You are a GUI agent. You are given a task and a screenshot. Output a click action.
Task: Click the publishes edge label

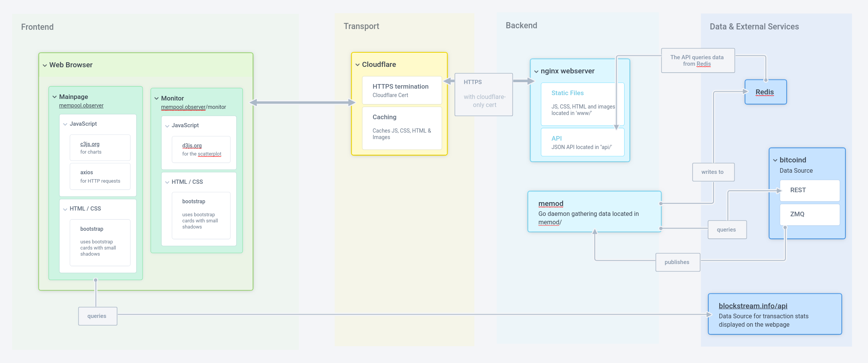tap(677, 262)
